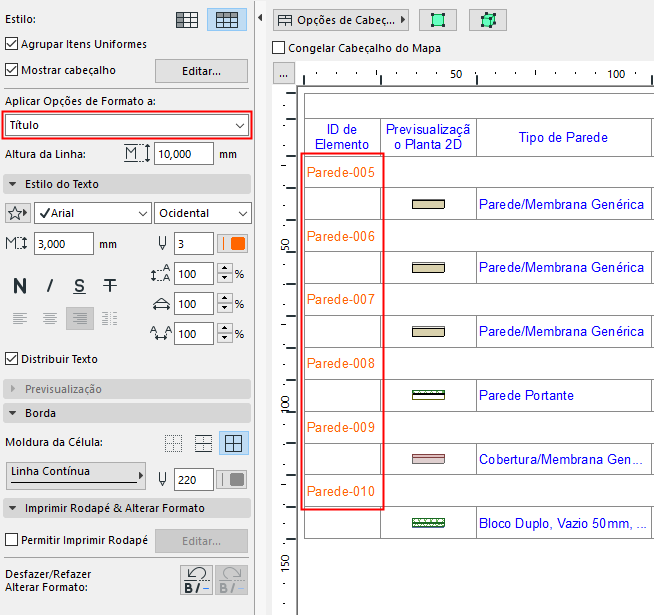This screenshot has height=615, width=654.
Task: Toggle Mostrar cabeçalho checkbox
Action: 11,70
